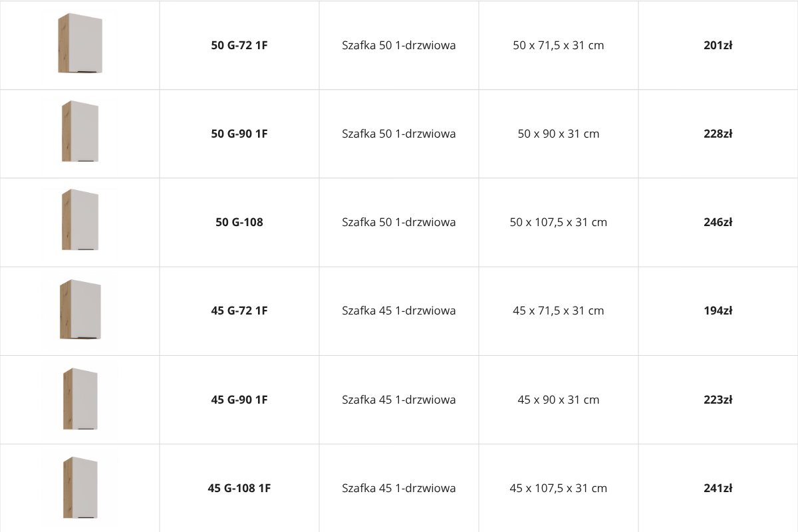Click the 228zł price cell
Image resolution: width=798 pixels, height=532 pixels.
(718, 134)
